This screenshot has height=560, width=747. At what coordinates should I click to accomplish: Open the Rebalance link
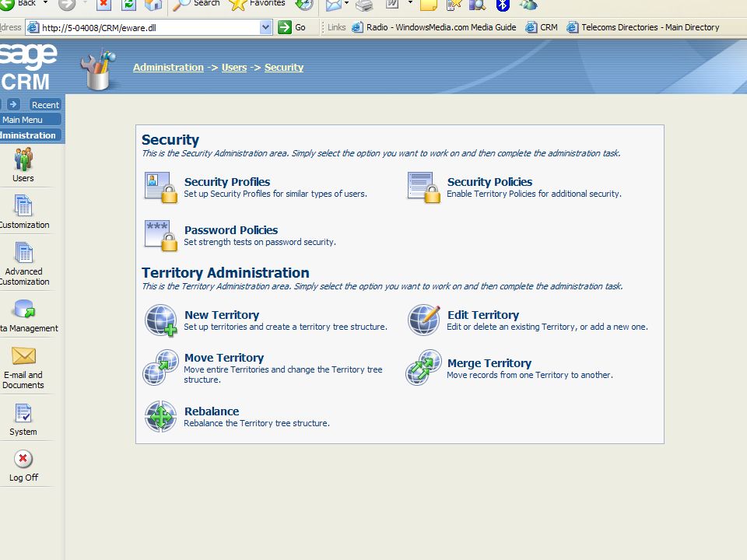coord(212,411)
